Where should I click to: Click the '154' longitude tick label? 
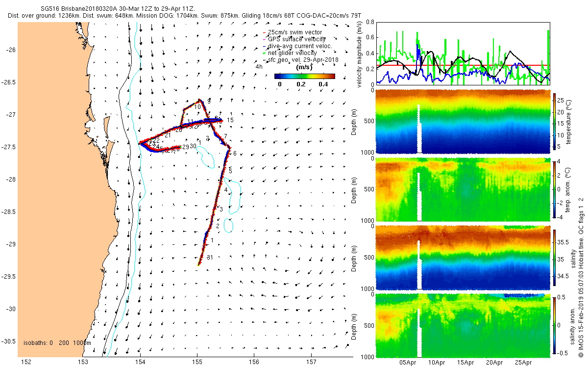(x=140, y=362)
